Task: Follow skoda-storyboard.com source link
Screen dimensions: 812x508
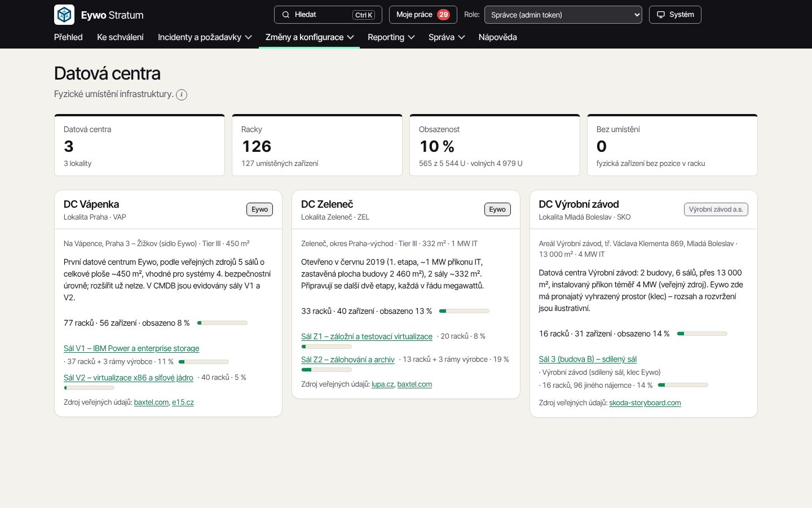Action: coord(645,403)
